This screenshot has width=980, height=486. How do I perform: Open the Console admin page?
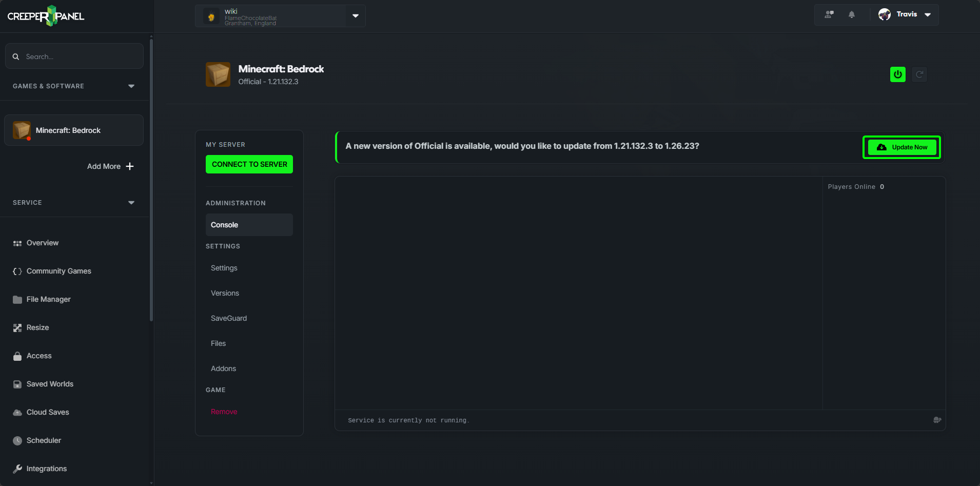coord(249,225)
